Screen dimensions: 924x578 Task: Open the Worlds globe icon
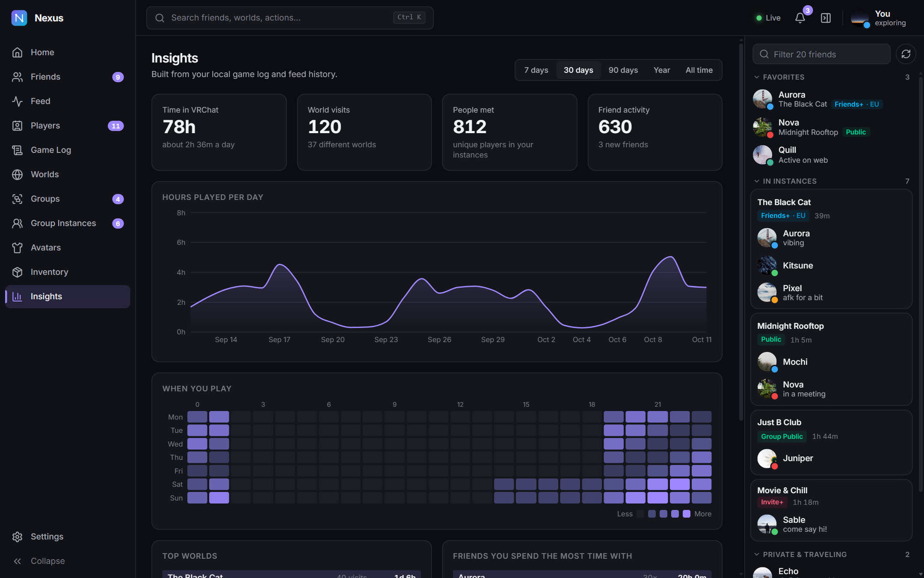17,174
